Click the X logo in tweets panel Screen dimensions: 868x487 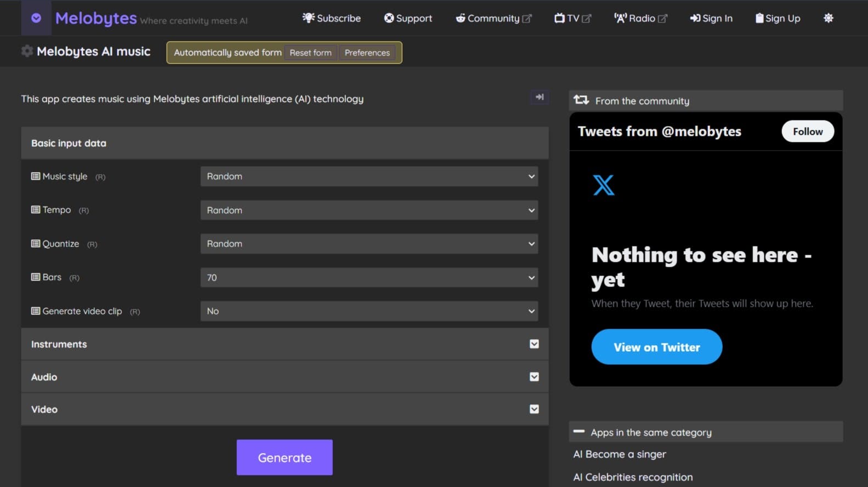point(604,185)
